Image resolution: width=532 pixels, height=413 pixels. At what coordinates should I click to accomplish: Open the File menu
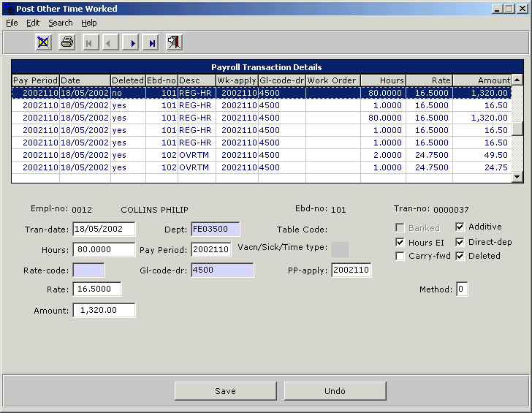(x=12, y=23)
